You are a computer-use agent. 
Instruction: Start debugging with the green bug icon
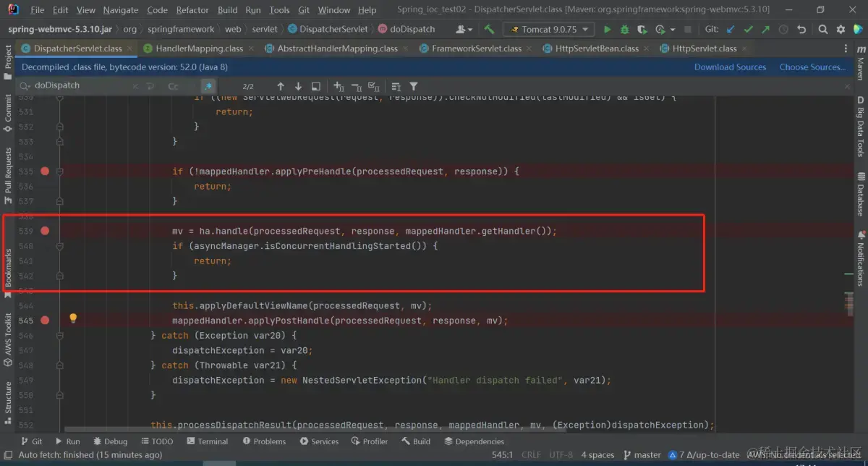624,30
